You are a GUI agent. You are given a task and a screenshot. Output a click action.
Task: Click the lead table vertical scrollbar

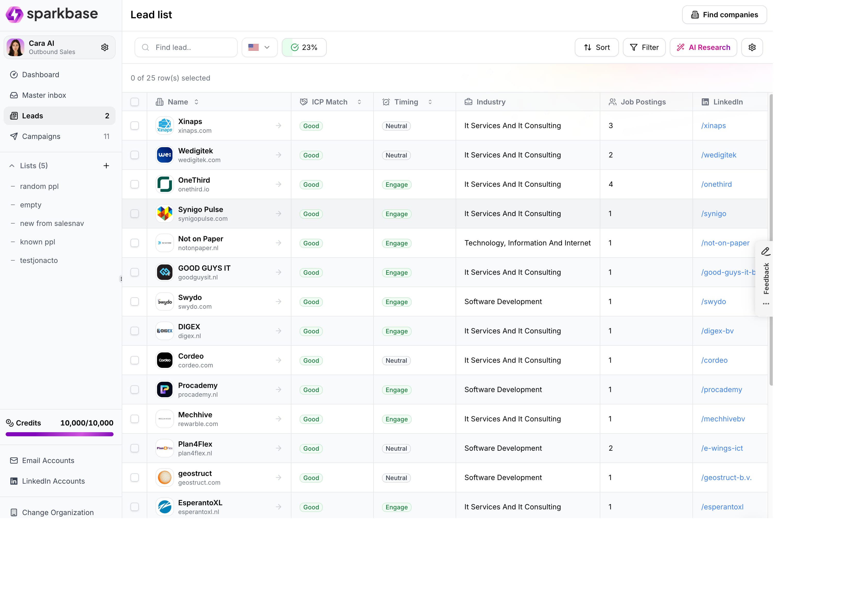click(x=771, y=240)
